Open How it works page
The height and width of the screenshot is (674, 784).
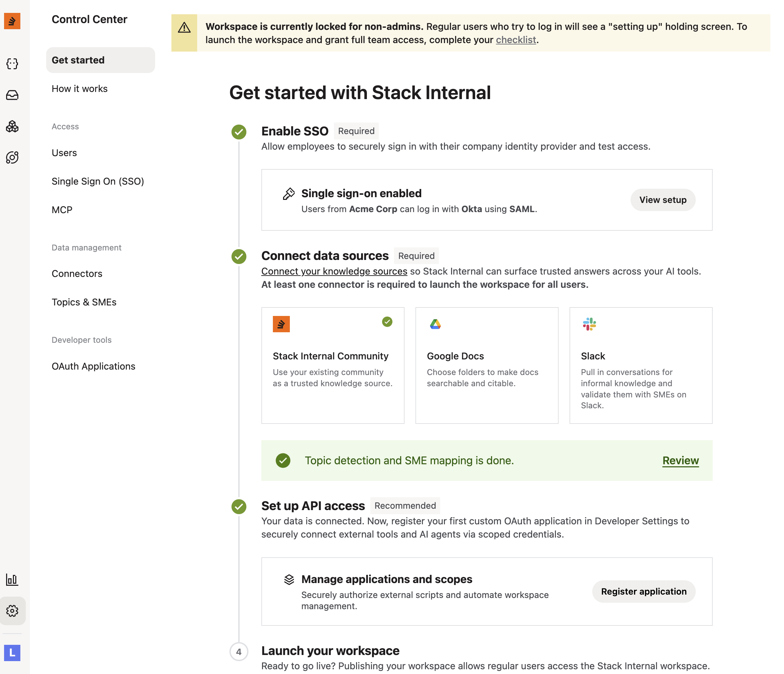pos(79,89)
